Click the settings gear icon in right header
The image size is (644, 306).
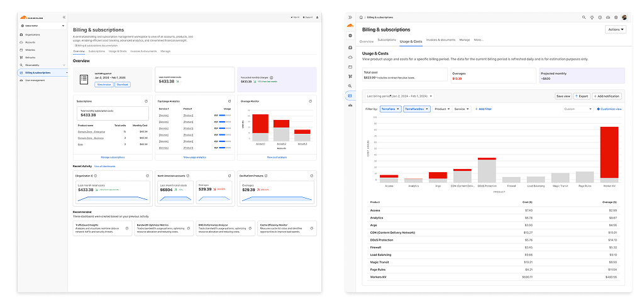click(616, 17)
